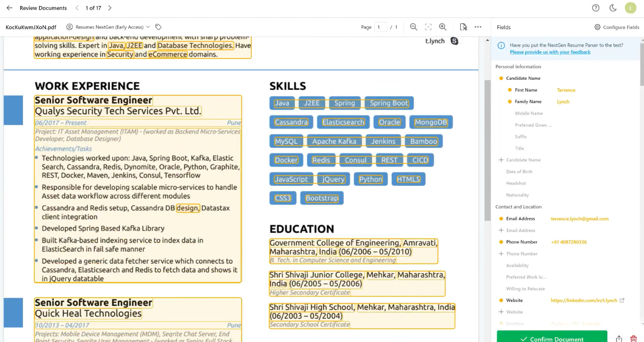Click the Fields panel scrollbar
Viewport: 644px width, 342px height.
tap(642, 64)
